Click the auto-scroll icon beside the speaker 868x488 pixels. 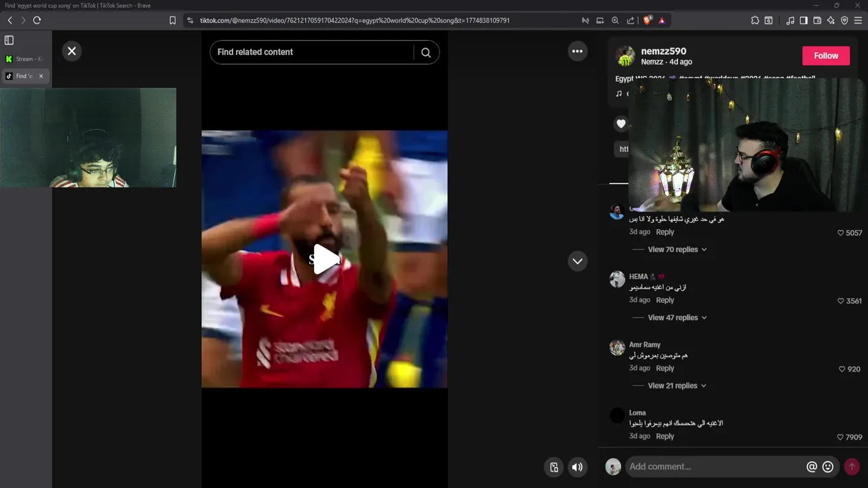(554, 466)
